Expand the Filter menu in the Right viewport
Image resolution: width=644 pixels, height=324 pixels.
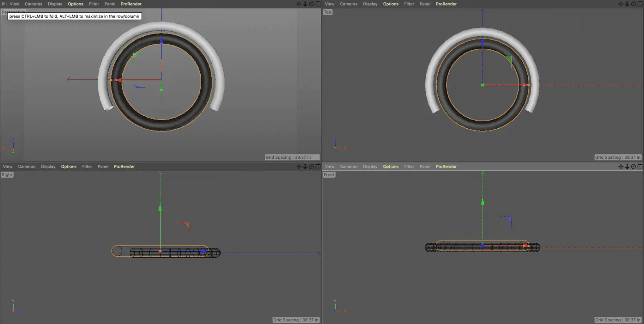[x=87, y=166]
